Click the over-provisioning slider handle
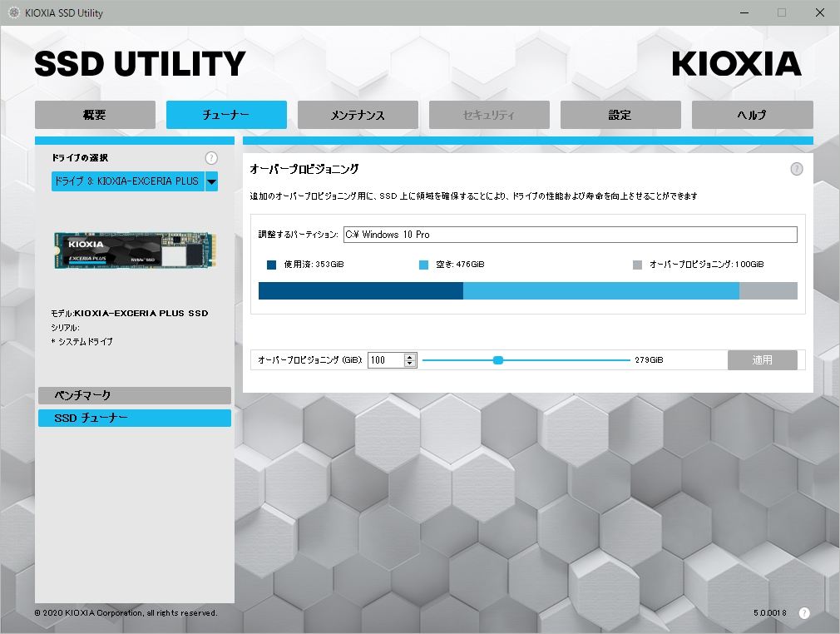 tap(498, 360)
